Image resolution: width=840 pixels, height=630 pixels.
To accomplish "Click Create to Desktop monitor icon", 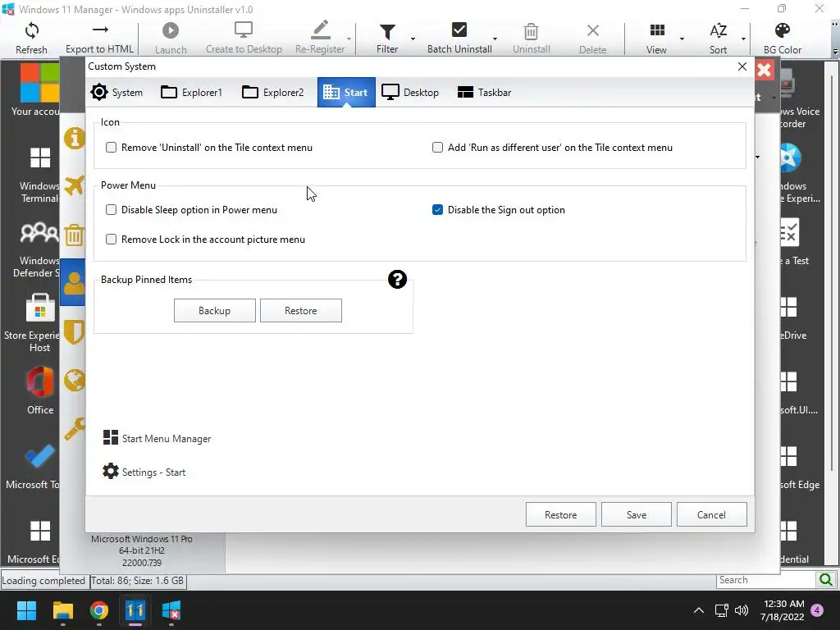I will point(244,30).
